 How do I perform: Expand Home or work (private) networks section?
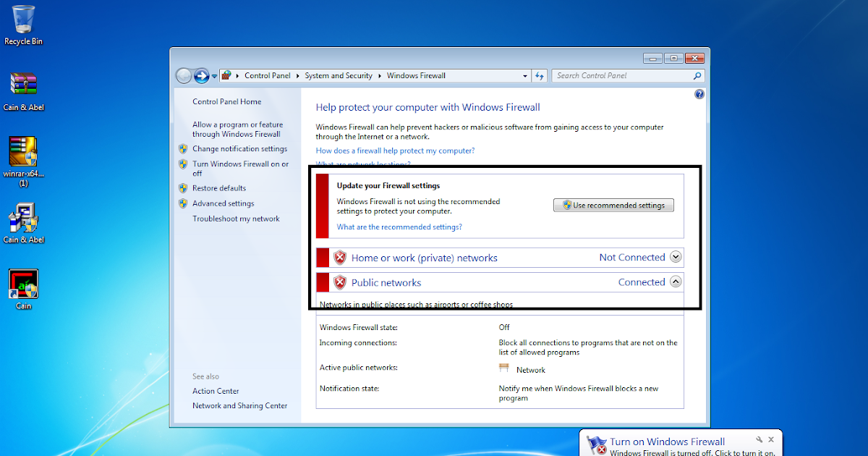[x=676, y=257]
